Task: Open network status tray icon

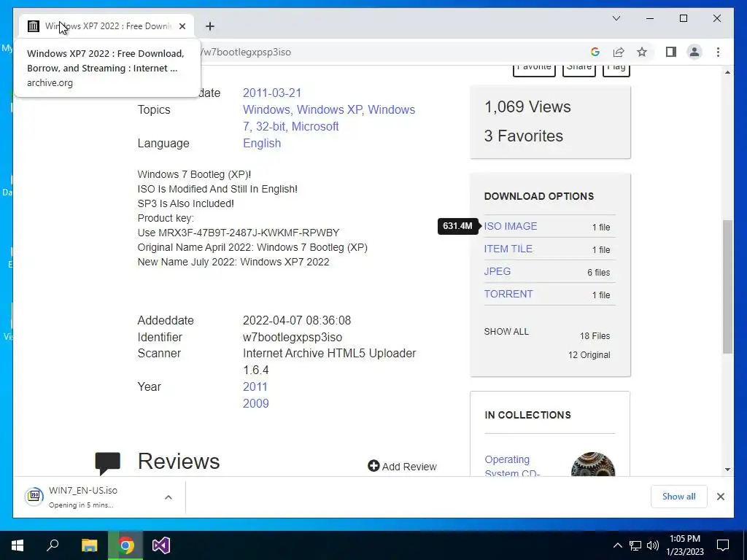Action: (635, 545)
